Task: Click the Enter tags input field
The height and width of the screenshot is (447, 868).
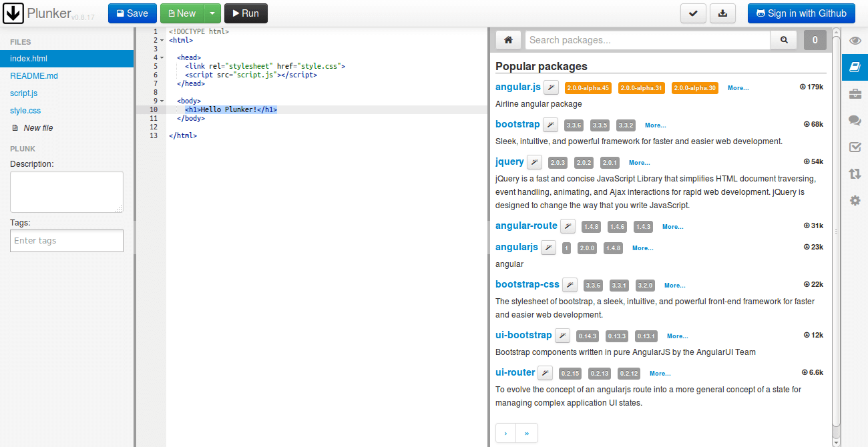Action: tap(67, 241)
